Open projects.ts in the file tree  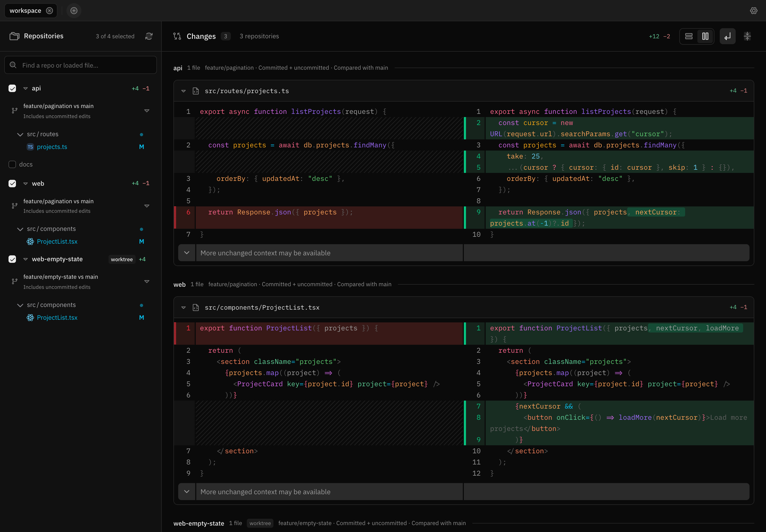(x=52, y=147)
